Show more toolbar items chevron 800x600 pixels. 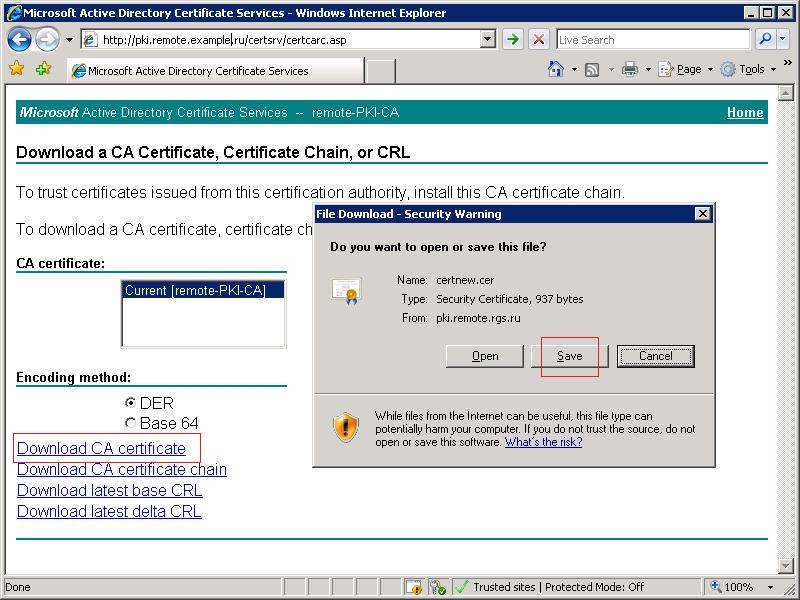[788, 63]
